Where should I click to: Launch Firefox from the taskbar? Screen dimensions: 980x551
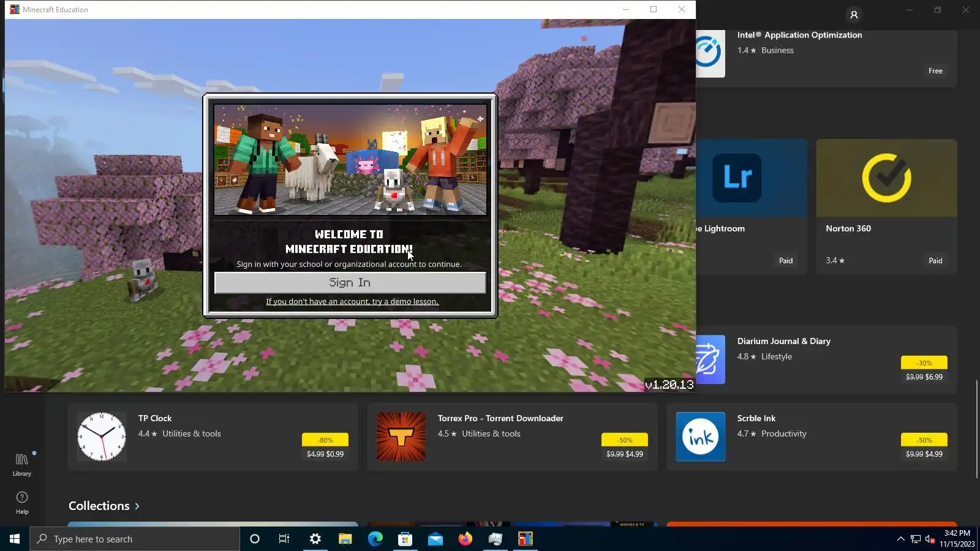[x=466, y=539]
